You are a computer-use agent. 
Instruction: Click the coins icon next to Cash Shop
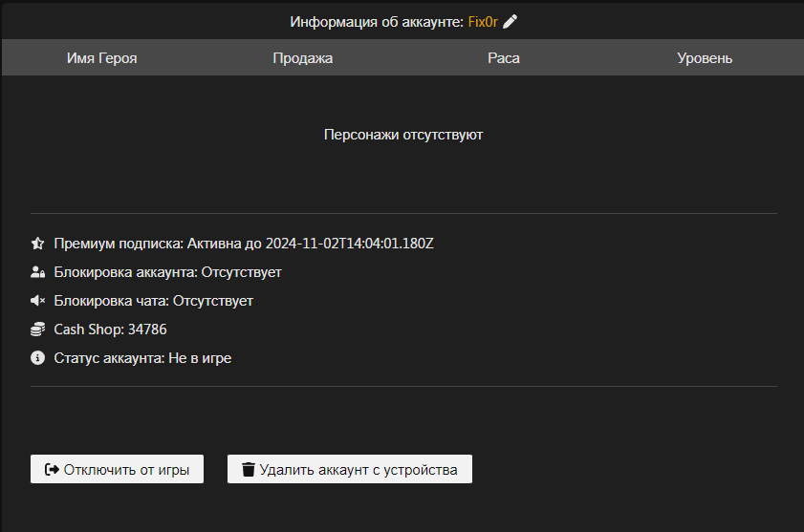[38, 330]
